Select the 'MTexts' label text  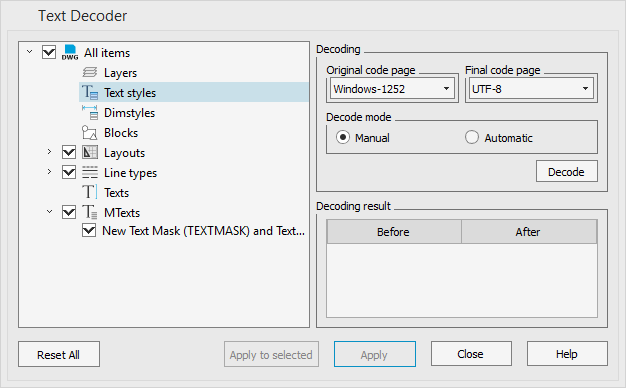click(x=122, y=213)
